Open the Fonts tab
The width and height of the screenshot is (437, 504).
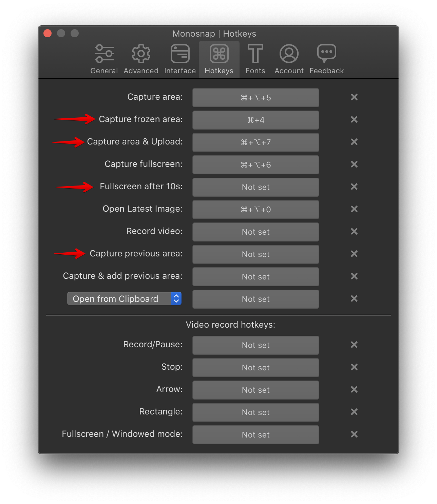pyautogui.click(x=255, y=59)
